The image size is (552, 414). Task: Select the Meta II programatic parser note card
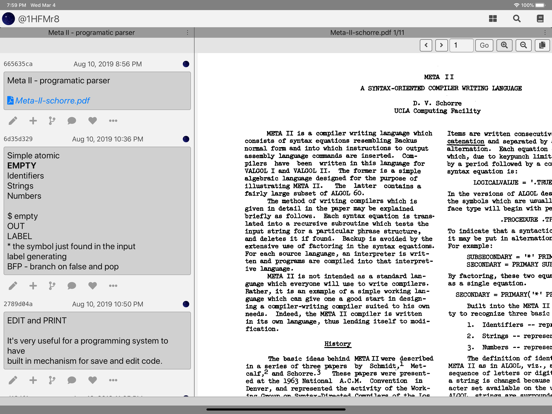[x=97, y=91]
